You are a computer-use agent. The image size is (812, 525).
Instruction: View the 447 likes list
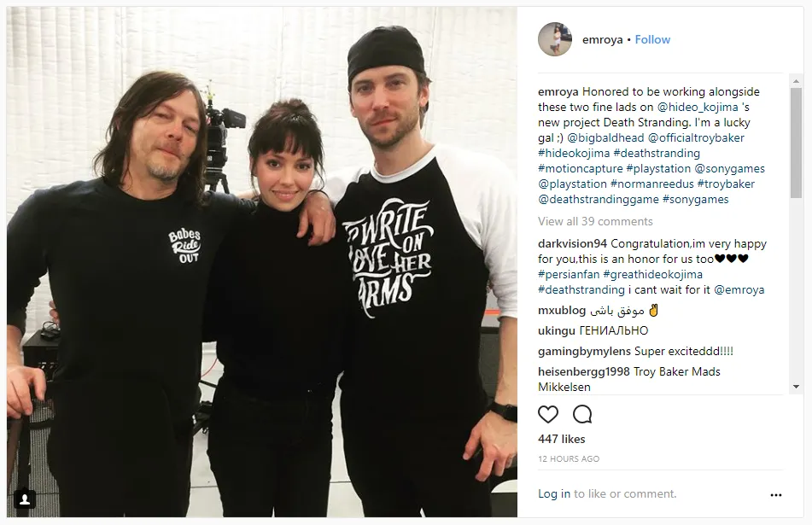point(561,439)
